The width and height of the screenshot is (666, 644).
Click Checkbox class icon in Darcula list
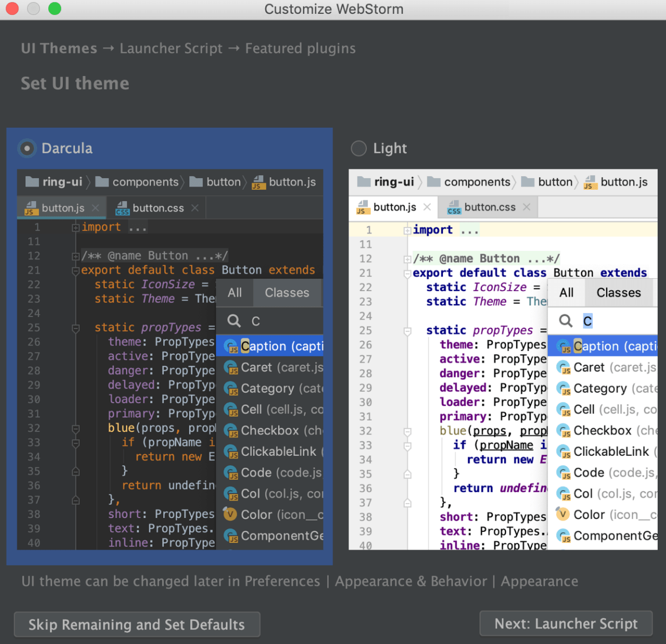click(x=231, y=431)
